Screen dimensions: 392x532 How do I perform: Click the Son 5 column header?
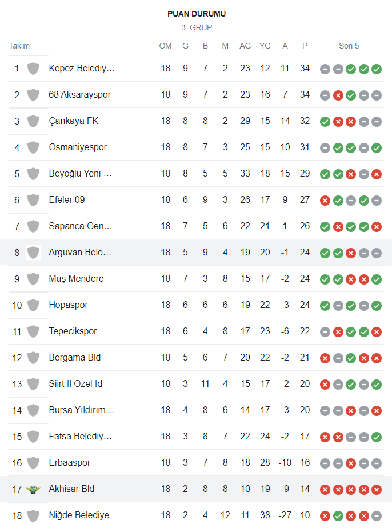point(349,46)
